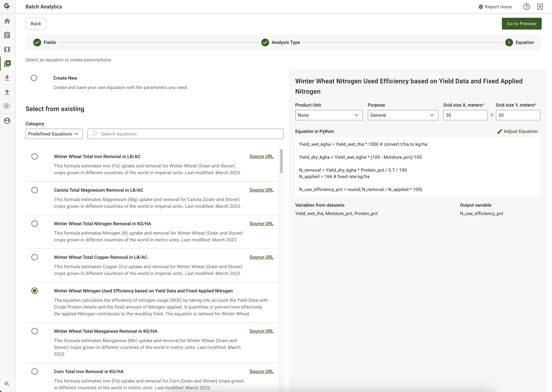Select Winter Wheat Total Iron Removal radio

pos(35,156)
